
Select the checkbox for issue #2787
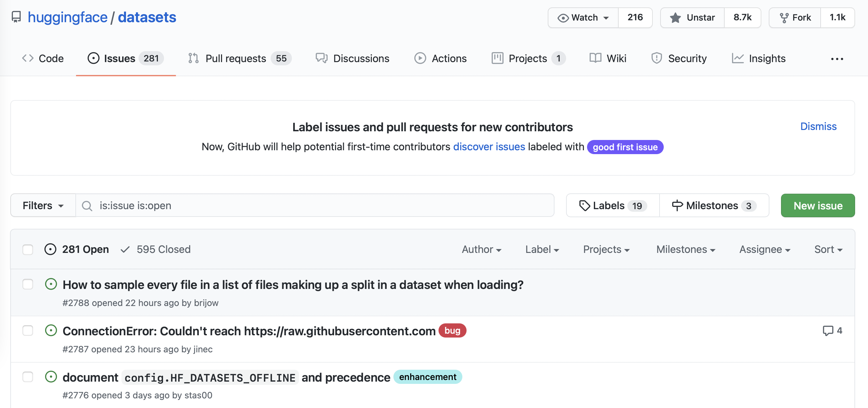28,330
